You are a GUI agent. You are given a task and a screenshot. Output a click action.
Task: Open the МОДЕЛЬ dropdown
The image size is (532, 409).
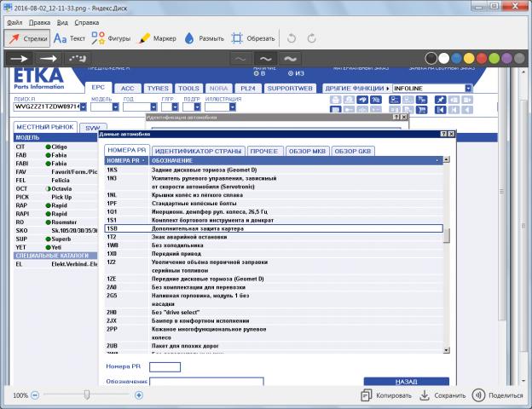tap(116, 107)
